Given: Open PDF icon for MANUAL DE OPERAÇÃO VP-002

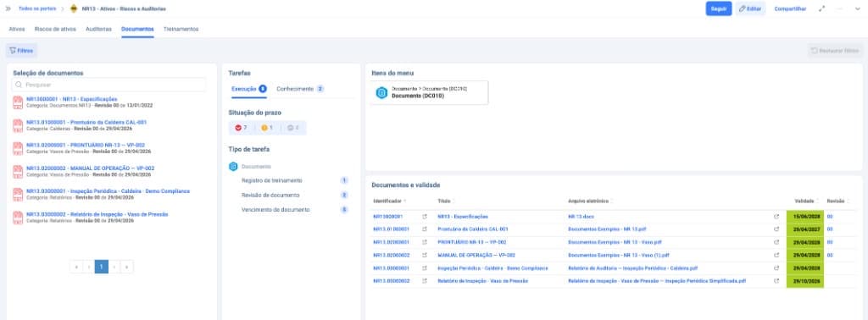Looking at the screenshot, I should 18,171.
